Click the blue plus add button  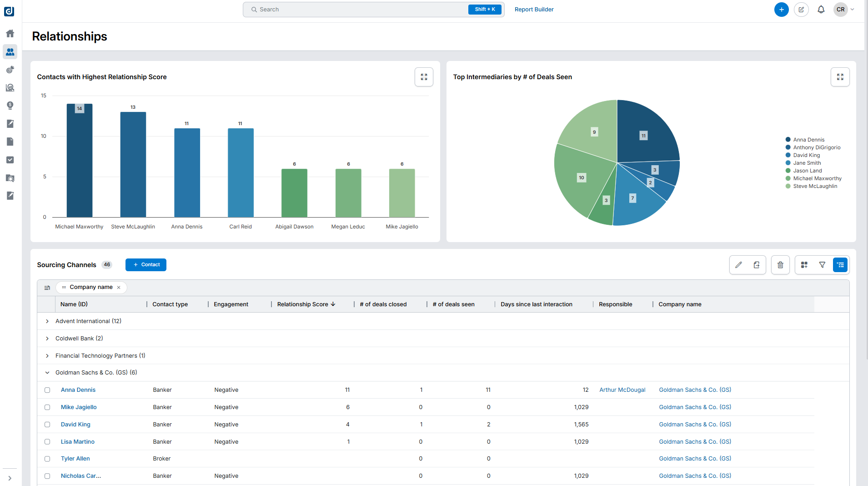[x=781, y=10]
